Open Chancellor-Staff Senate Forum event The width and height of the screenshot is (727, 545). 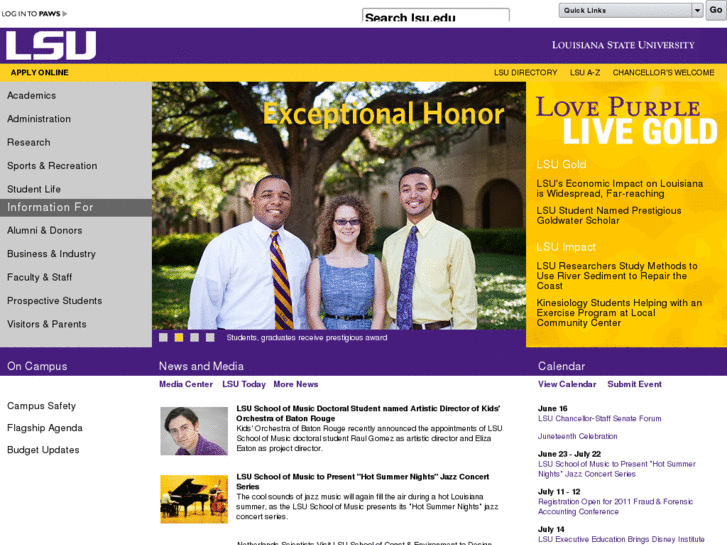(x=599, y=418)
